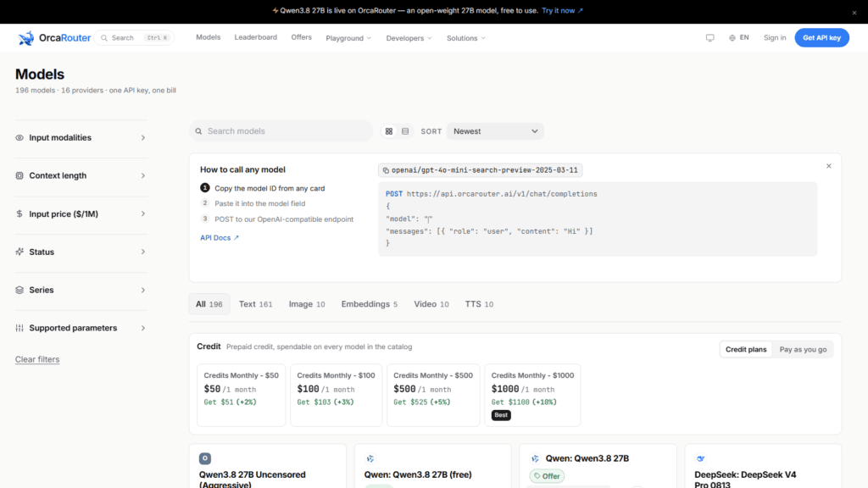Dismiss the top announcement banner
The width and height of the screenshot is (868, 488).
coord(854,12)
